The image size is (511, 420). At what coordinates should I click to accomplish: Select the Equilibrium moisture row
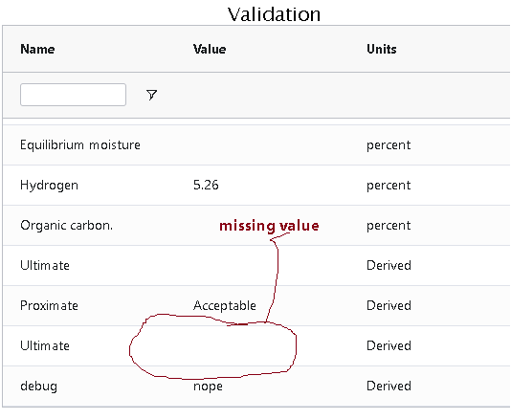(256, 145)
